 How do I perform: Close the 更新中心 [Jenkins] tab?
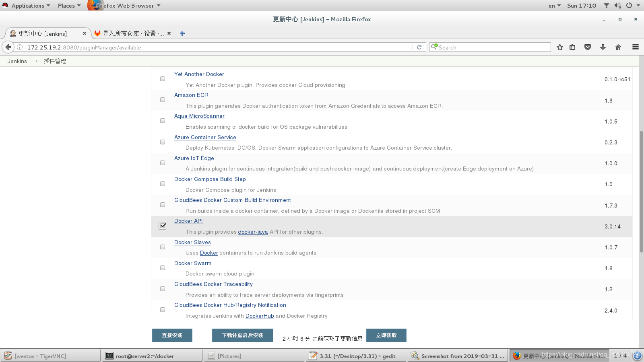pos(84,33)
